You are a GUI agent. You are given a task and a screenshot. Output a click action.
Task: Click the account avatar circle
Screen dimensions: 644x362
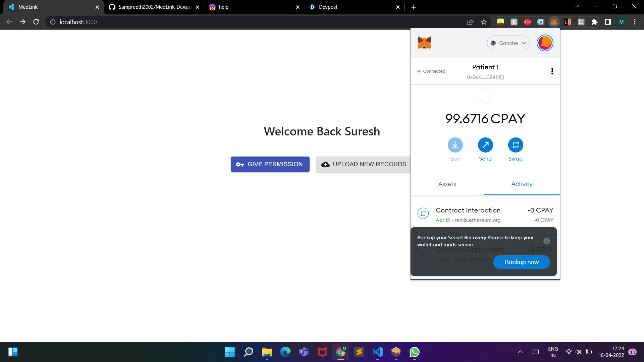click(545, 43)
